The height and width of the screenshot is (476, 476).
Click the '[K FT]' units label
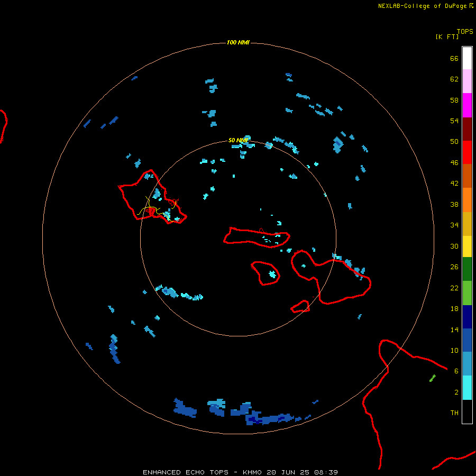[447, 36]
